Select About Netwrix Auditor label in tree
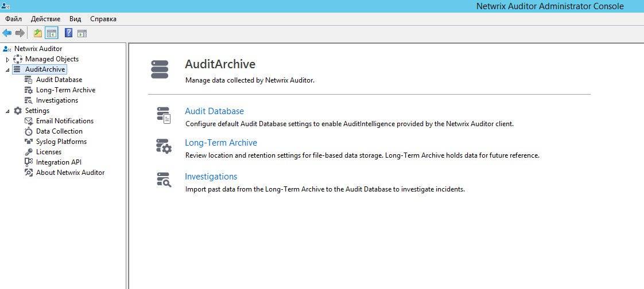This screenshot has width=644, height=289. [70, 173]
